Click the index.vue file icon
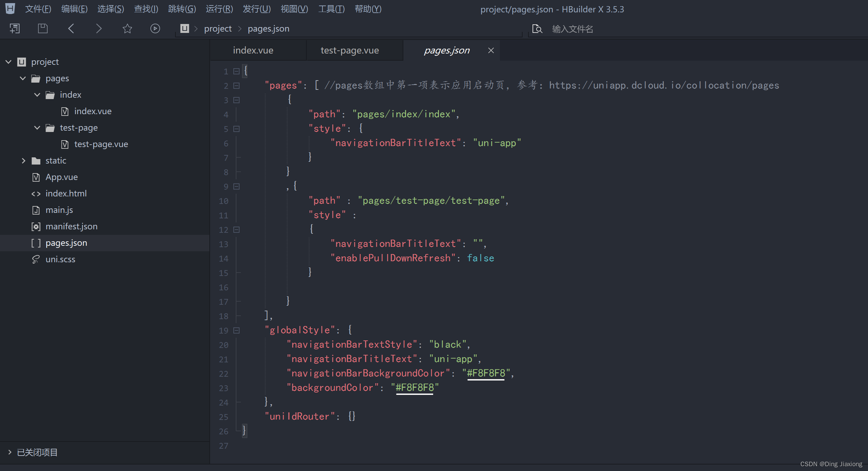Image resolution: width=868 pixels, height=471 pixels. [65, 111]
